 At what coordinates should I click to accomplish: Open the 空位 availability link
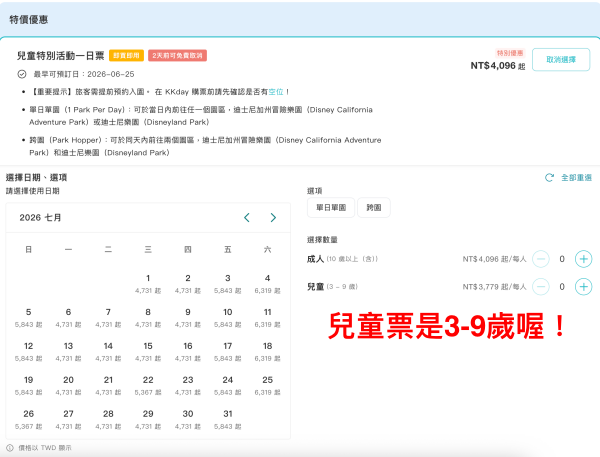[x=276, y=92]
